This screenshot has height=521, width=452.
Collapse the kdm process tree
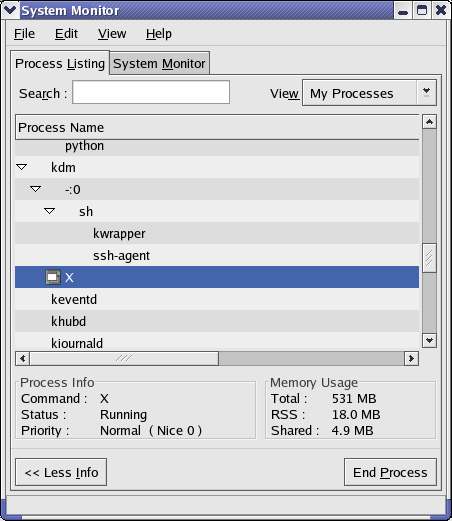pos(22,167)
